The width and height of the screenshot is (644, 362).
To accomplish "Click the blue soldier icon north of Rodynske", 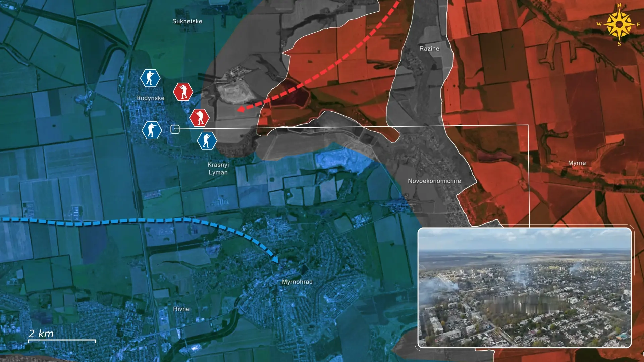I will coord(150,78).
